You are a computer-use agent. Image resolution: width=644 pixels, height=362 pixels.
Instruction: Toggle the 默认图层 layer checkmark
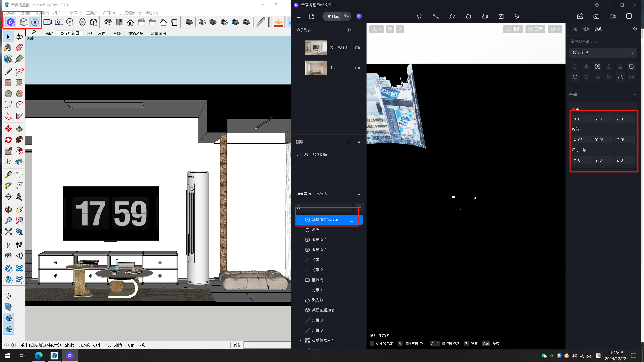click(x=298, y=155)
